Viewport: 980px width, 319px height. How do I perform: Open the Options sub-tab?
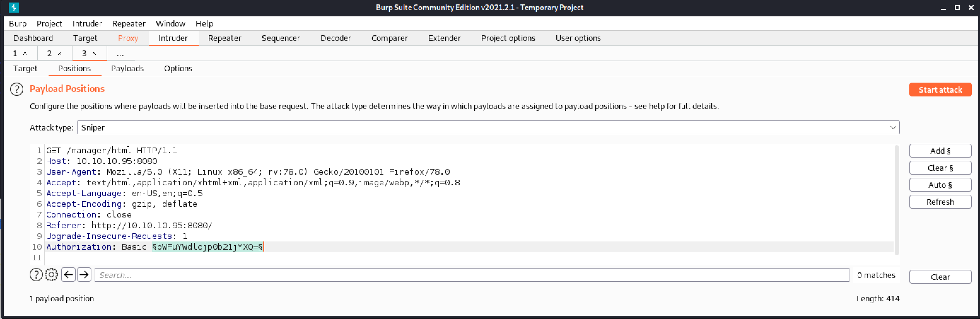click(x=178, y=68)
